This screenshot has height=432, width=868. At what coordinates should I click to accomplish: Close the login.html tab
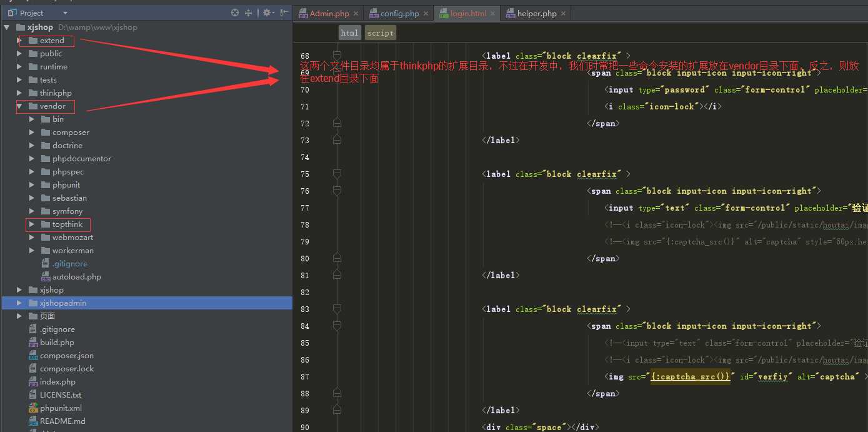(492, 13)
